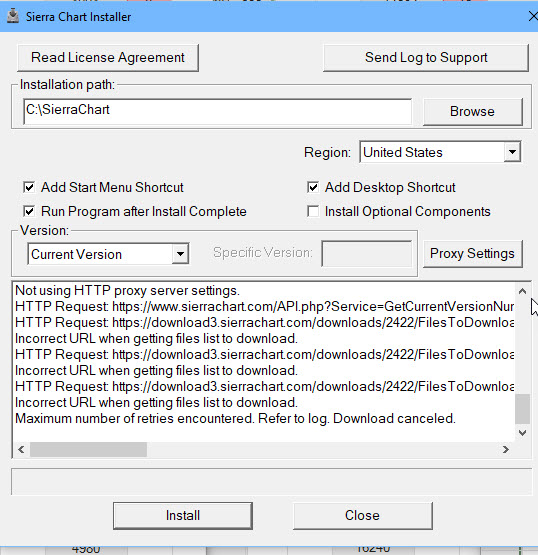Click the Close button at bottom
The image size is (538, 555).
coord(362,516)
